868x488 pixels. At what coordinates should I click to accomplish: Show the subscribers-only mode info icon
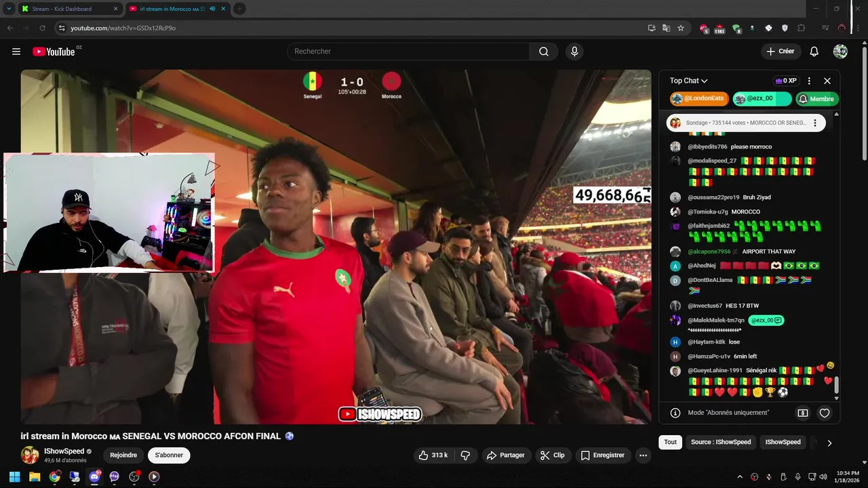(x=675, y=413)
